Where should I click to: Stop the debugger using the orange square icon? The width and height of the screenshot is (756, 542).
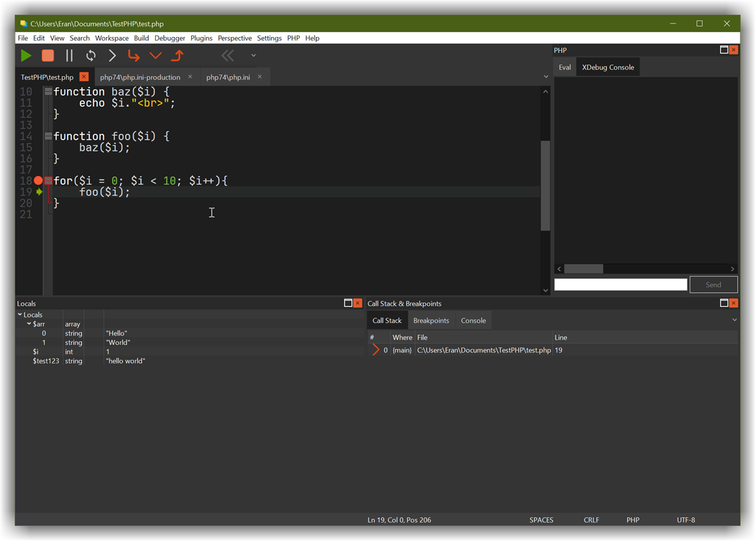[x=46, y=56]
